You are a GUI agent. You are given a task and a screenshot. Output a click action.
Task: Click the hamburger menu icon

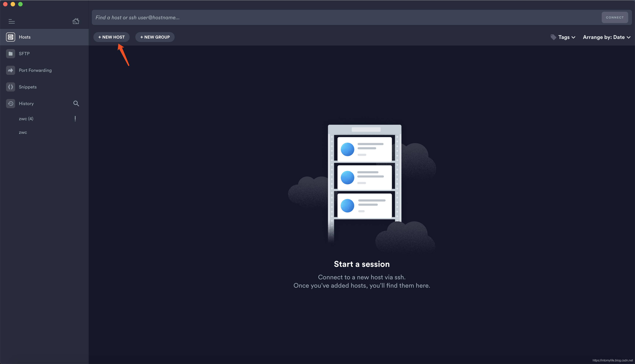point(12,22)
